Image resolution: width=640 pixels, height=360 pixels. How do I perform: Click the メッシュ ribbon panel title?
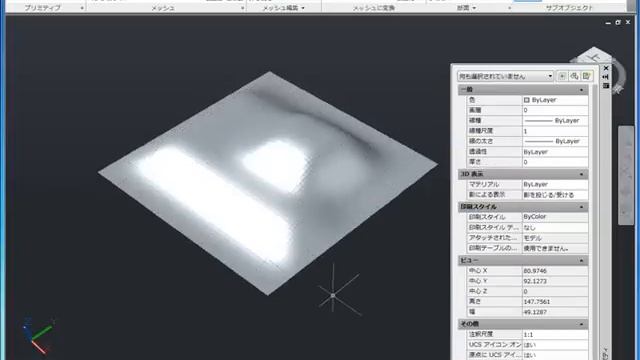click(163, 8)
